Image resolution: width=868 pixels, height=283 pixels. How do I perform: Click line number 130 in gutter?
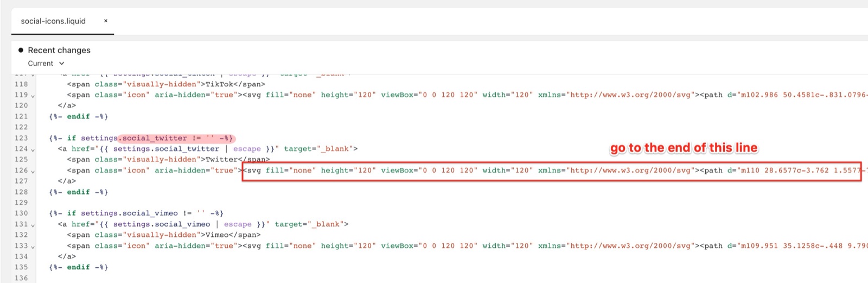[21, 213]
